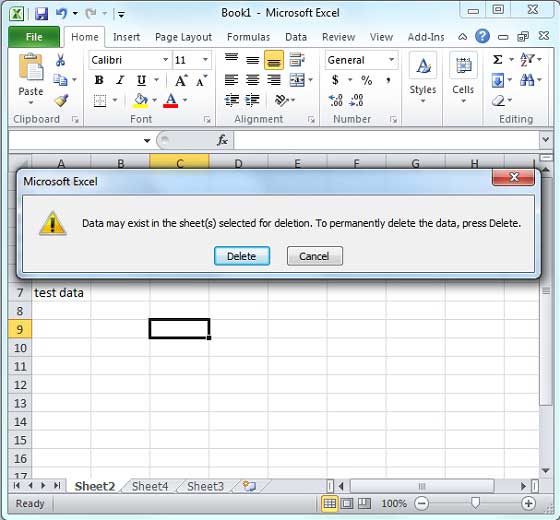Click Fill down-arrow icon
This screenshot has width=560, height=520.
pos(498,80)
